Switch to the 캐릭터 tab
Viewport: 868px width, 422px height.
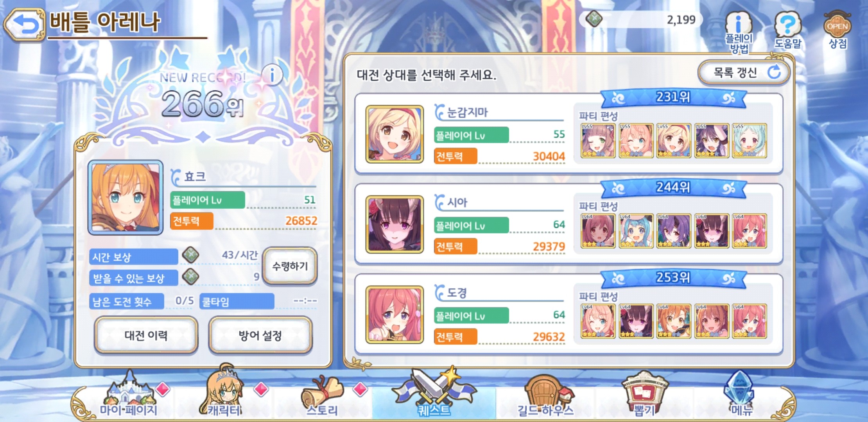(x=224, y=393)
